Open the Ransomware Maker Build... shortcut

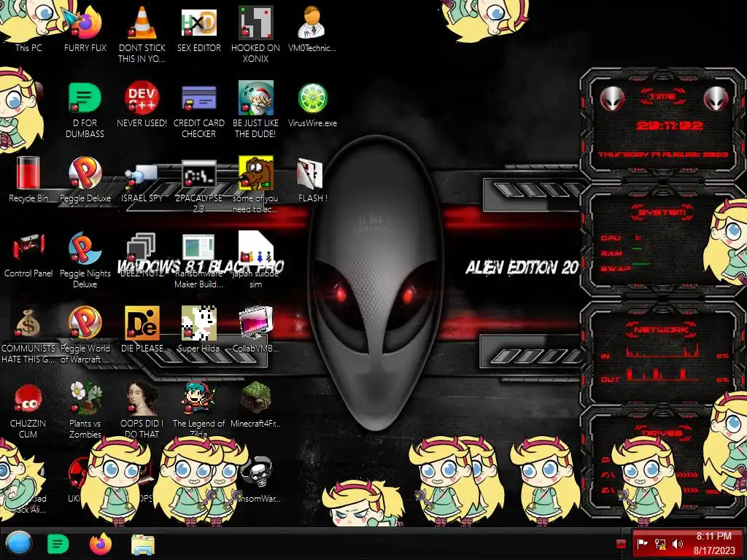tap(199, 260)
